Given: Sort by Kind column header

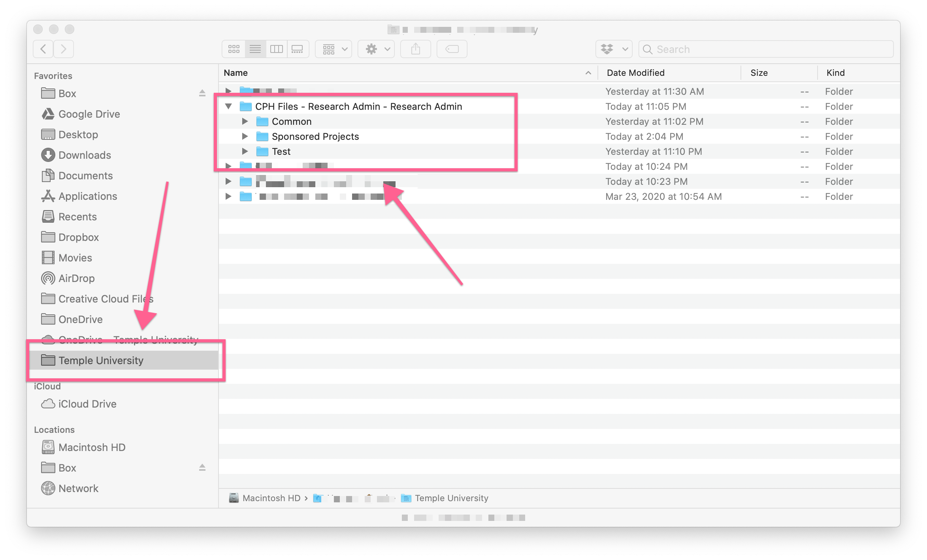Looking at the screenshot, I should (x=859, y=73).
